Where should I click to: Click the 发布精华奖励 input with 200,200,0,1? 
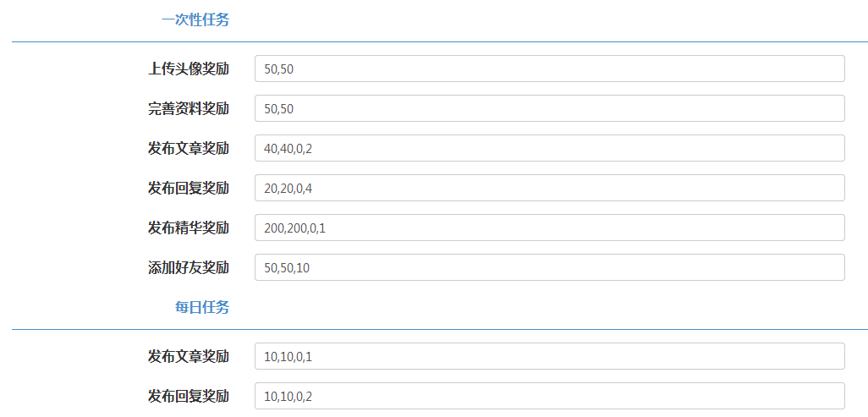pos(549,228)
